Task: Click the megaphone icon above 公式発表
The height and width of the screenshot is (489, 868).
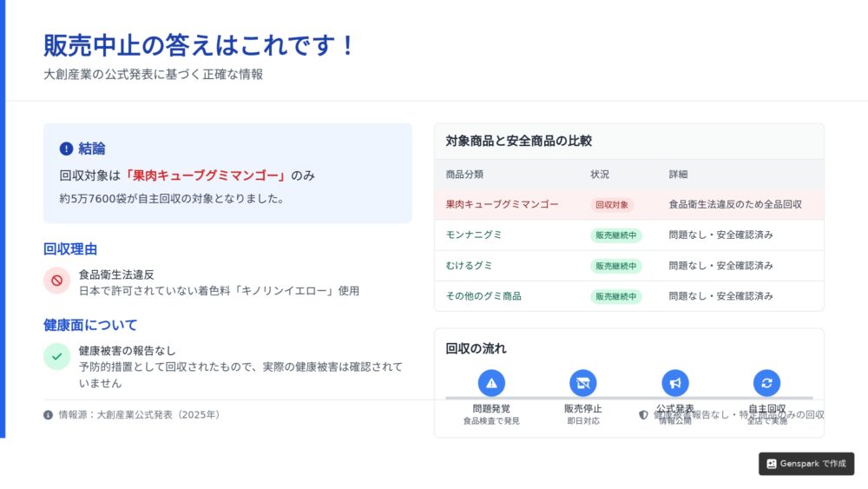Action: pyautogui.click(x=674, y=383)
